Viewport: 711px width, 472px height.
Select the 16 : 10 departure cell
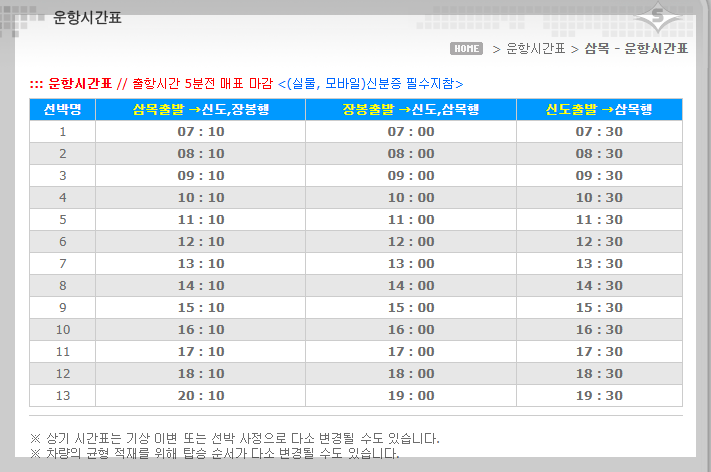[x=201, y=330]
